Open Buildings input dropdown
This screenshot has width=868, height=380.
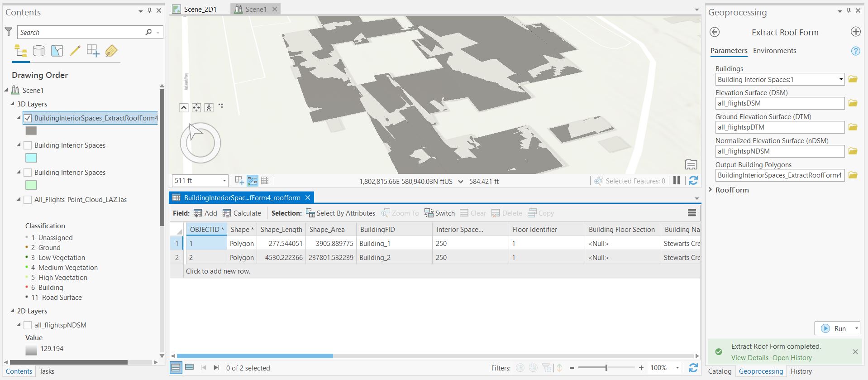[841, 79]
